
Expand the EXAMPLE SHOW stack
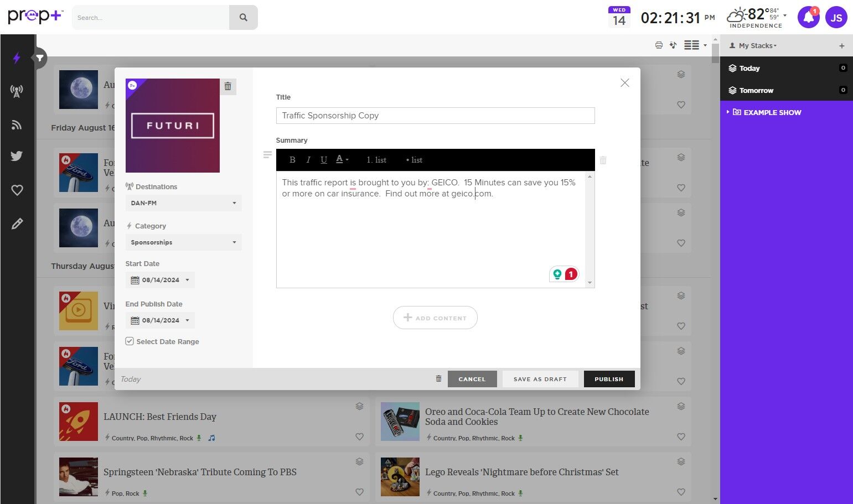click(728, 112)
